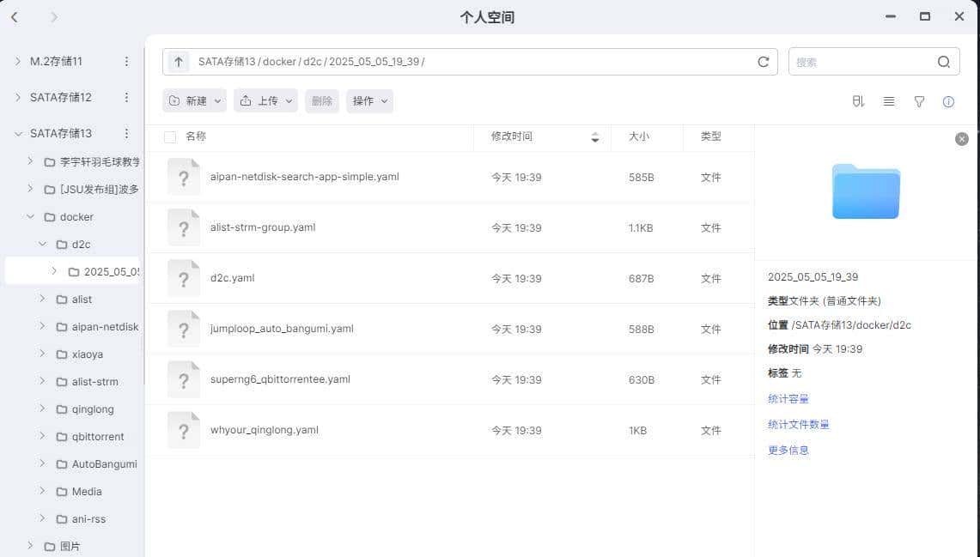Click the 更多信息 link
This screenshot has width=980, height=557.
pos(788,450)
